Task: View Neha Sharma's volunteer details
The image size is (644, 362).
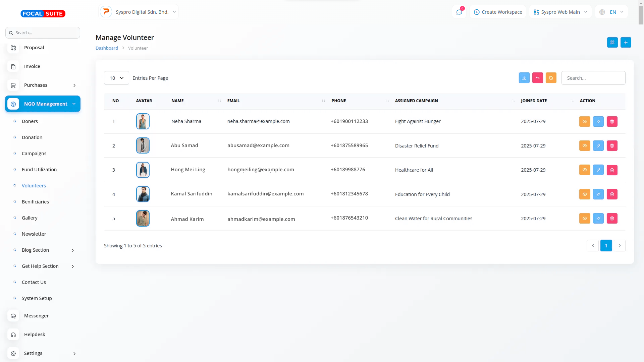Action: [x=584, y=122]
